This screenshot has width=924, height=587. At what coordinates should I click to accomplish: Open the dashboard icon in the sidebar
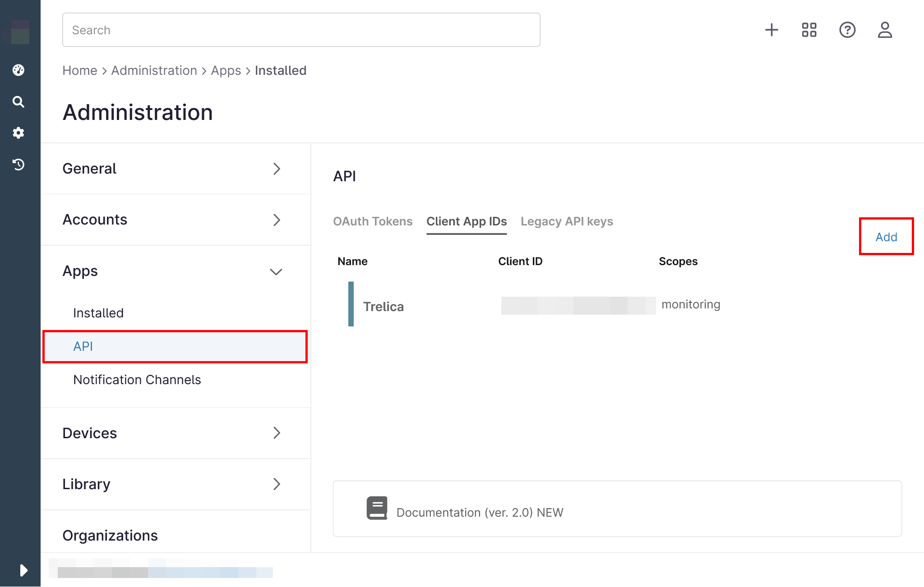pyautogui.click(x=18, y=70)
